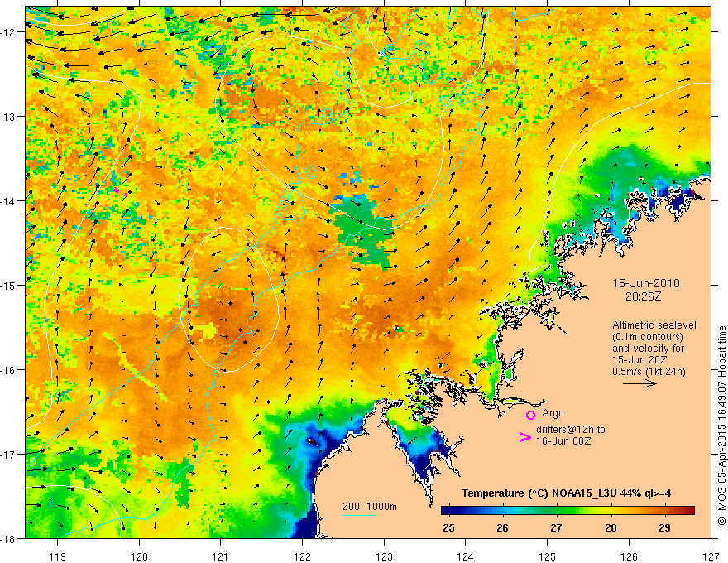Viewport: 728px width, 563px height.
Task: Click the '(0.1m contours)' text
Action: coord(648,337)
